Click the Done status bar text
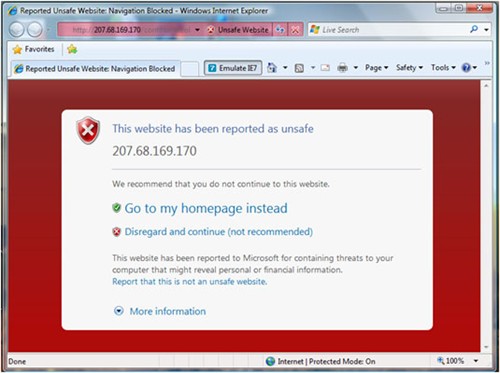This screenshot has width=500, height=373. [x=17, y=361]
